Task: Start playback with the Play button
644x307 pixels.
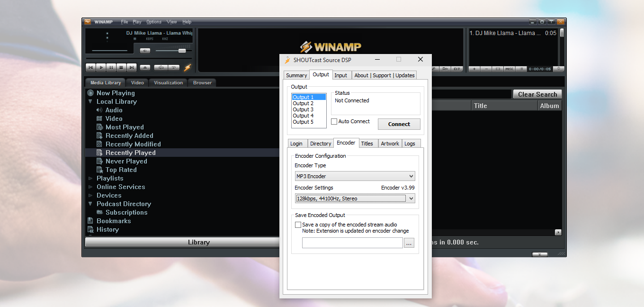Action: pos(101,68)
